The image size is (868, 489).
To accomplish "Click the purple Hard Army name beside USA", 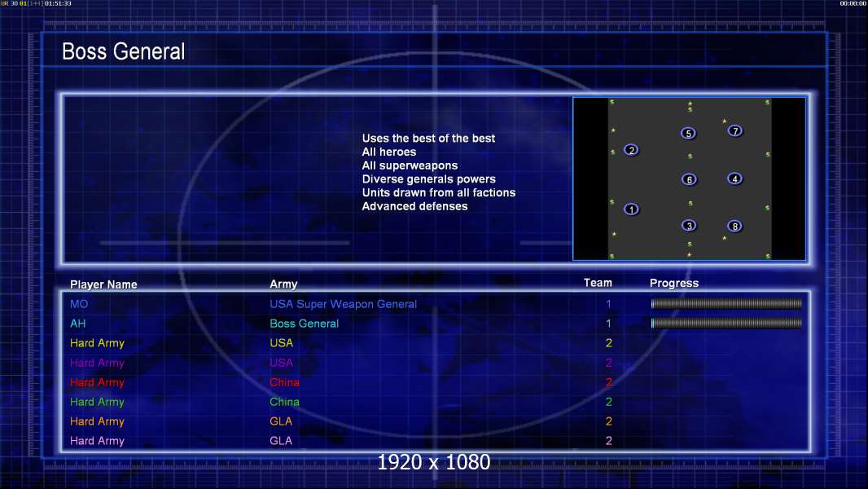I will [97, 363].
